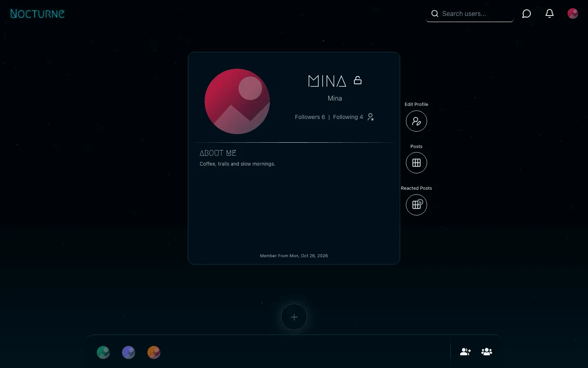Click the Nocturne logo
Screen dimensions: 588x368
pyautogui.click(x=38, y=13)
